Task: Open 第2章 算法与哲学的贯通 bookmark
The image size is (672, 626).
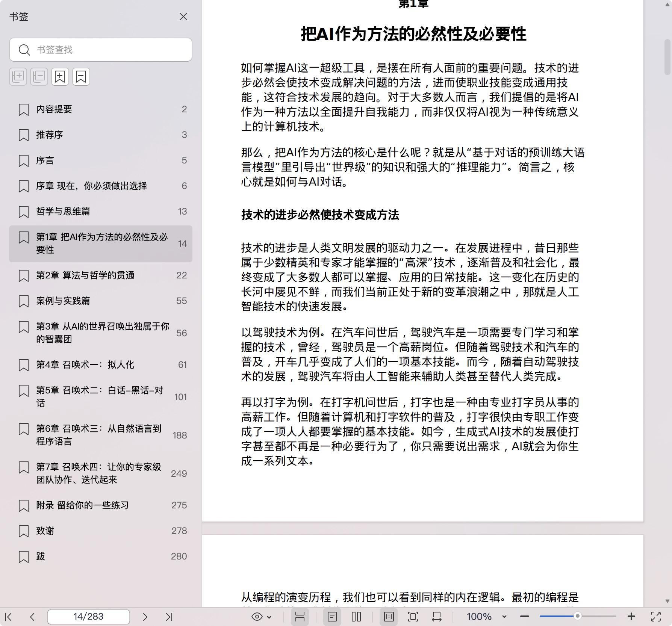Action: click(x=101, y=275)
